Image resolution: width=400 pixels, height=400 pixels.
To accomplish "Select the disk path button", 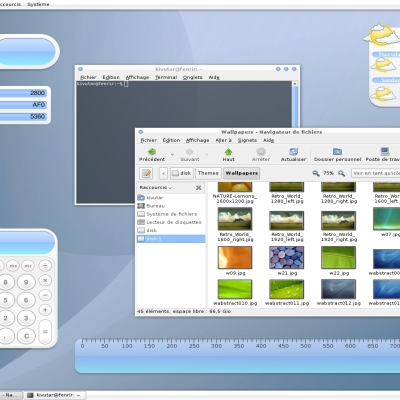I will point(181,173).
